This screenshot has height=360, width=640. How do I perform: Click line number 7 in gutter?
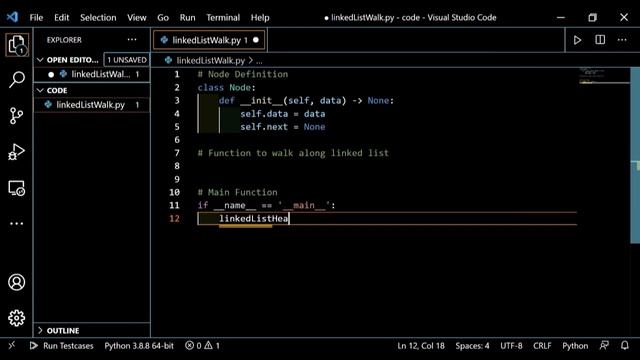pos(177,153)
